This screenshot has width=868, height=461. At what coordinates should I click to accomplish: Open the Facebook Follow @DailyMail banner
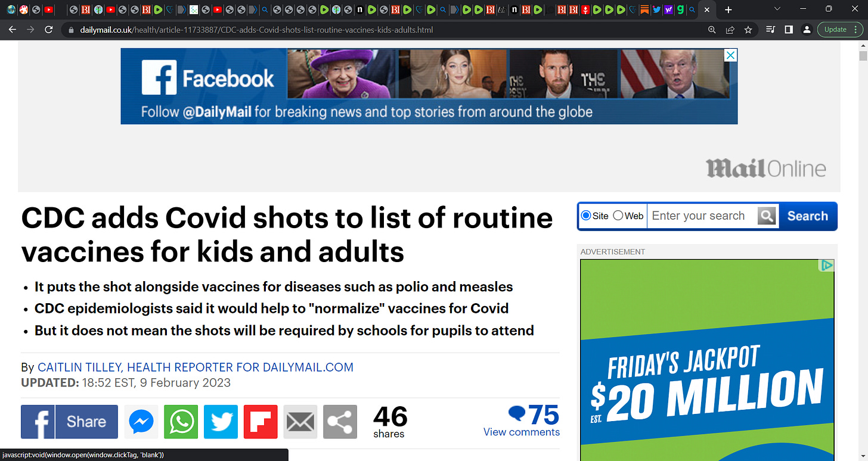click(x=429, y=86)
